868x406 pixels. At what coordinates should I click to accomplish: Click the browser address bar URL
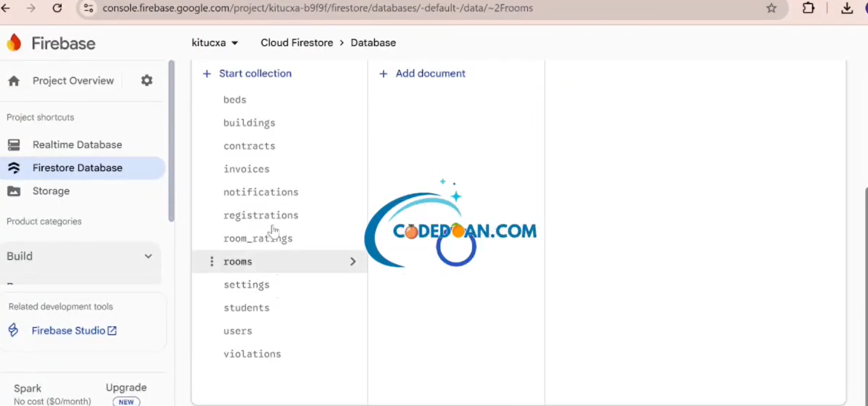pyautogui.click(x=318, y=8)
